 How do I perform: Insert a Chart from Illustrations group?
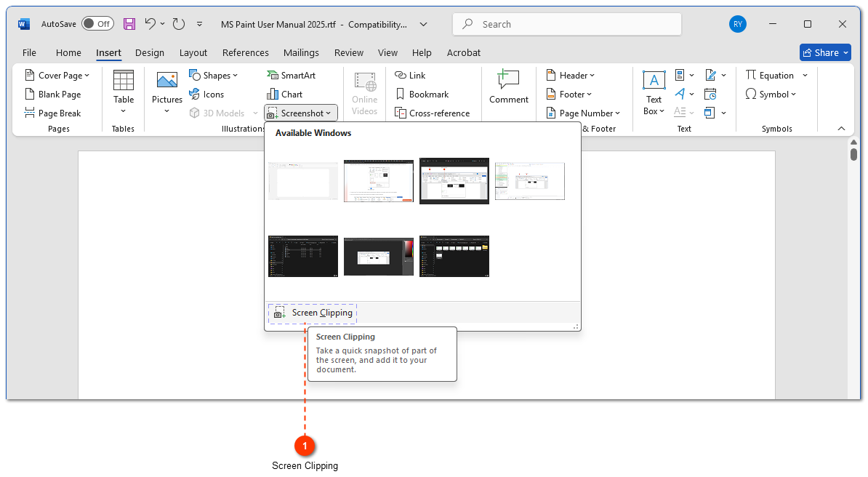pyautogui.click(x=284, y=94)
